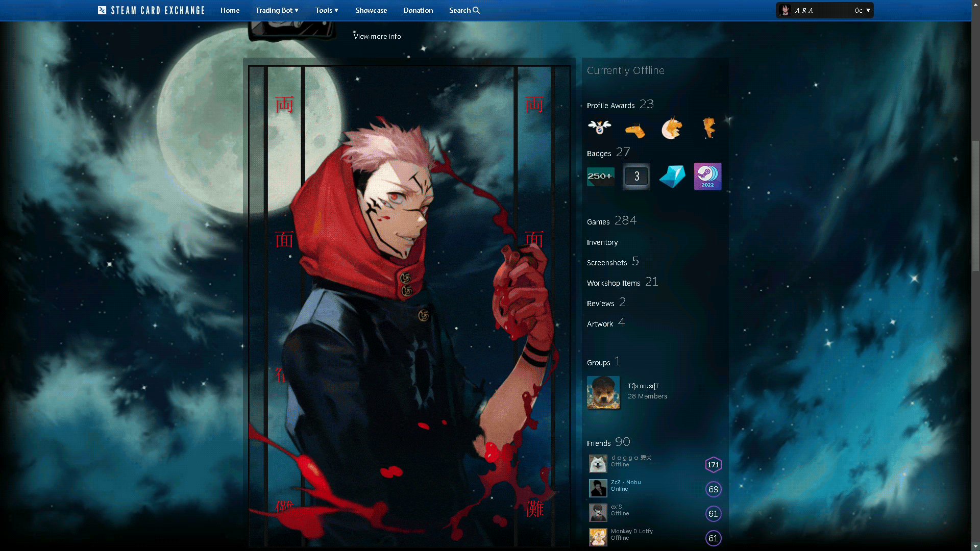
Task: Click the 250+ badge icon on profile
Action: coord(600,176)
